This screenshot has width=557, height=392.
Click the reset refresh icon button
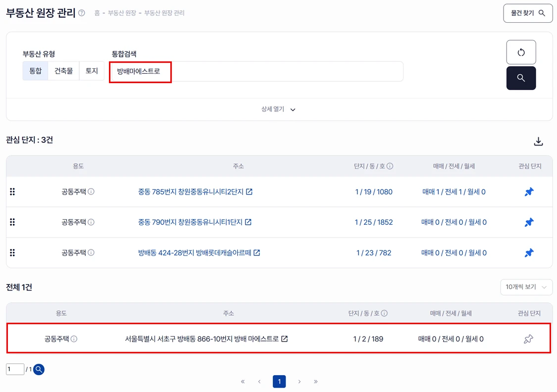[521, 52]
